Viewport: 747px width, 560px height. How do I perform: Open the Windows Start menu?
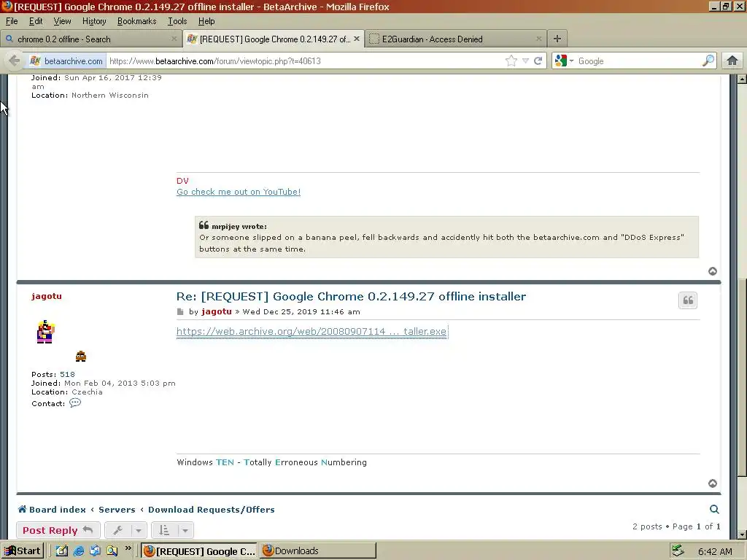coord(23,551)
